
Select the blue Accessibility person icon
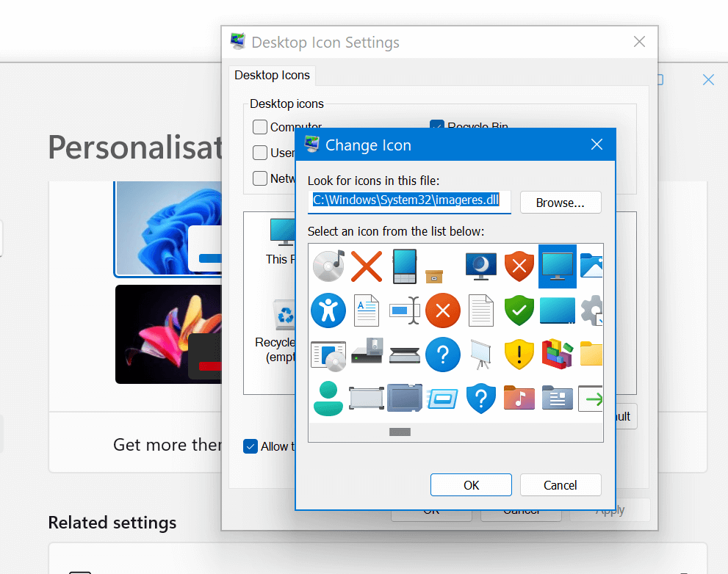click(328, 310)
